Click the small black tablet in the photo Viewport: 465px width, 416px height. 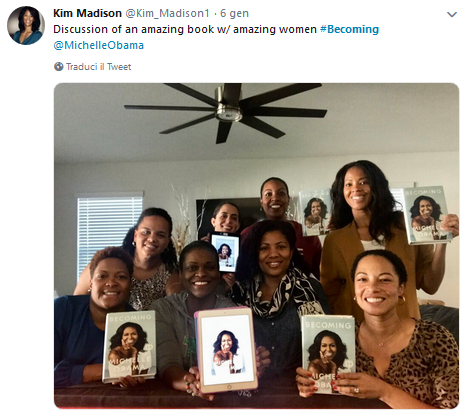225,252
